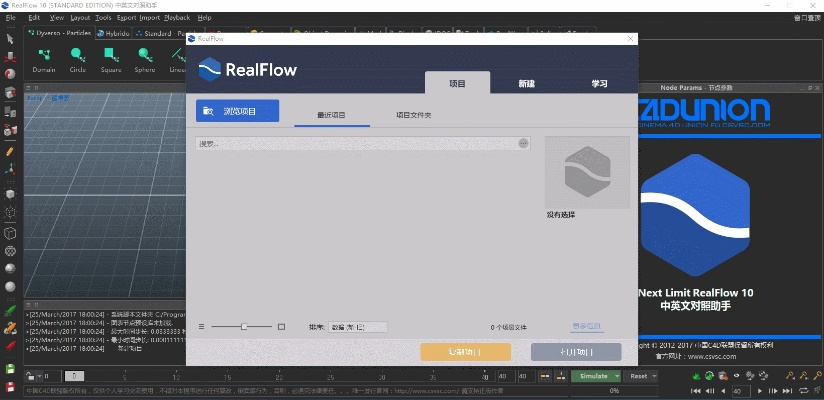Close the RealFlow project dialog
The width and height of the screenshot is (824, 400).
(x=630, y=39)
